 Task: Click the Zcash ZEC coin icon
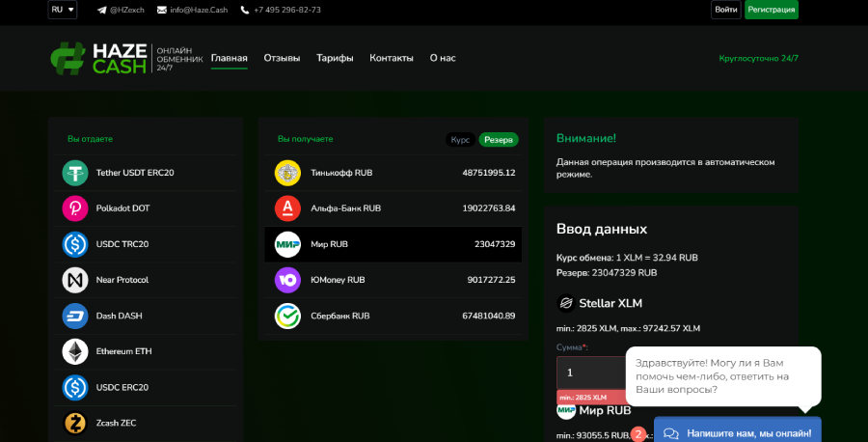point(75,423)
